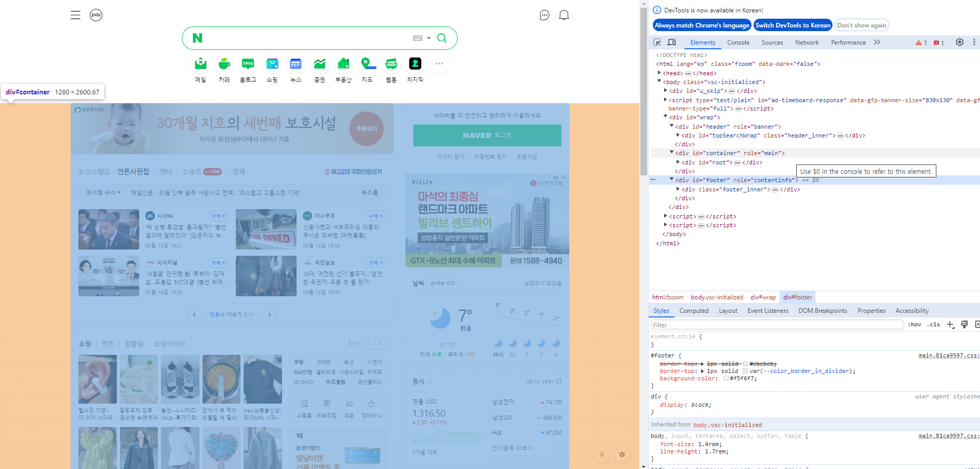Collapse the body vsc-initialized node

(660, 81)
